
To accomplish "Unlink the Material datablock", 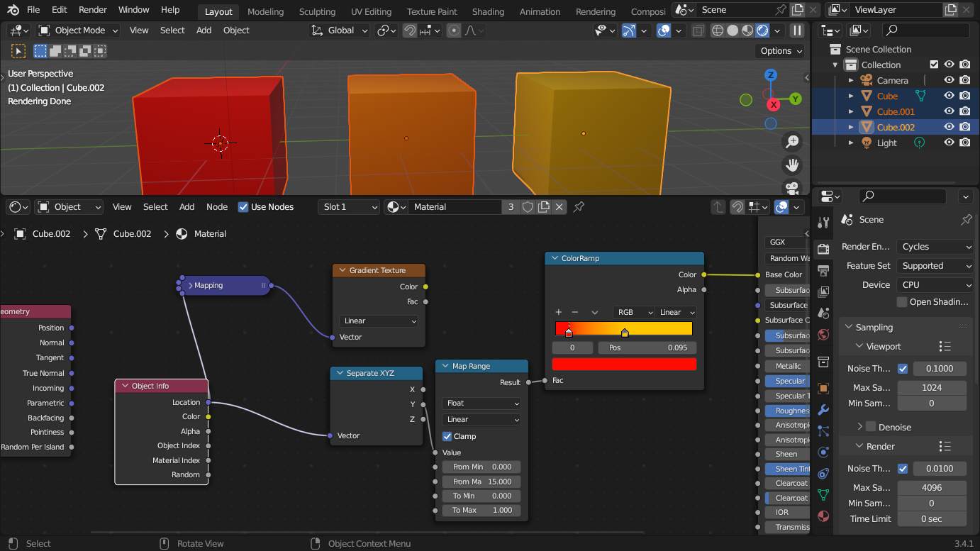I will (559, 207).
